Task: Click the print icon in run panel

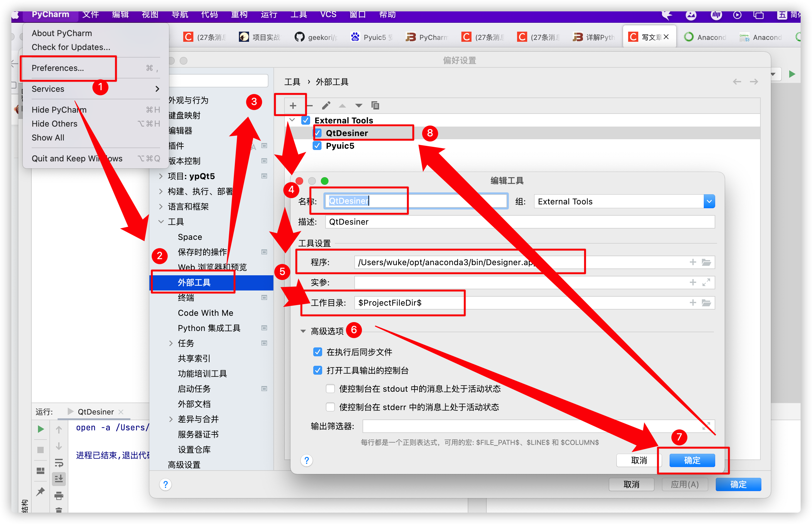Action: coord(59,496)
